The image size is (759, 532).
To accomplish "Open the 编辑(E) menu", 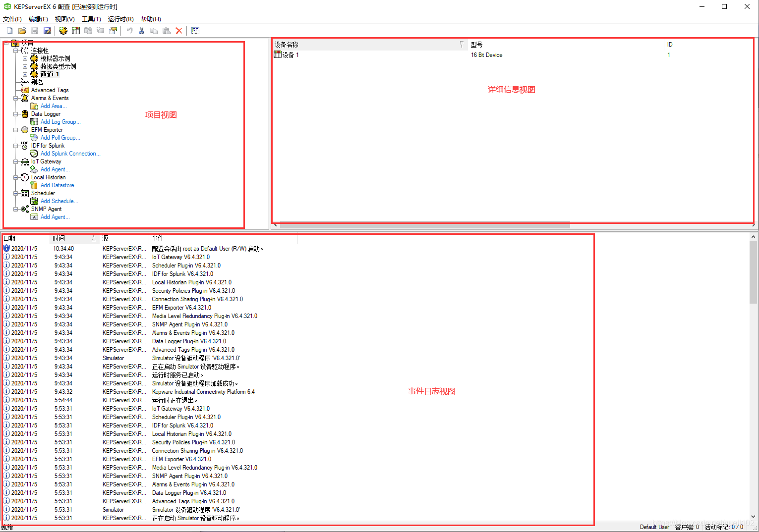I will (x=38, y=19).
